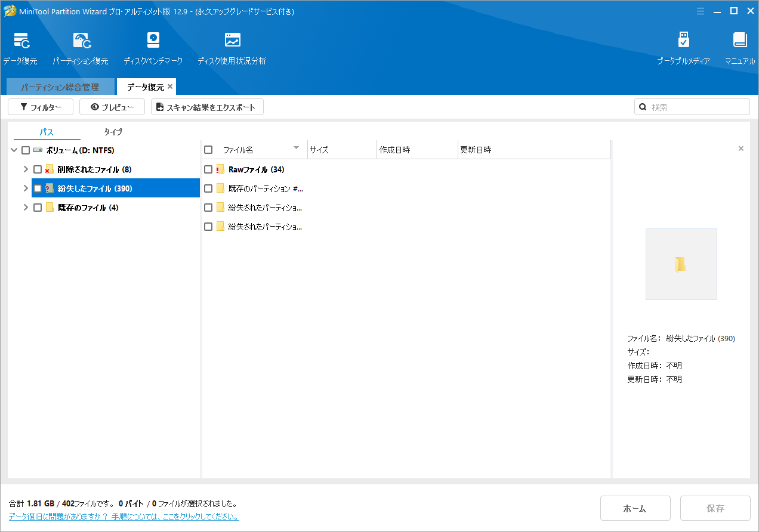Image resolution: width=759 pixels, height=532 pixels.
Task: Click into the 検索 search field
Action: 692,107
